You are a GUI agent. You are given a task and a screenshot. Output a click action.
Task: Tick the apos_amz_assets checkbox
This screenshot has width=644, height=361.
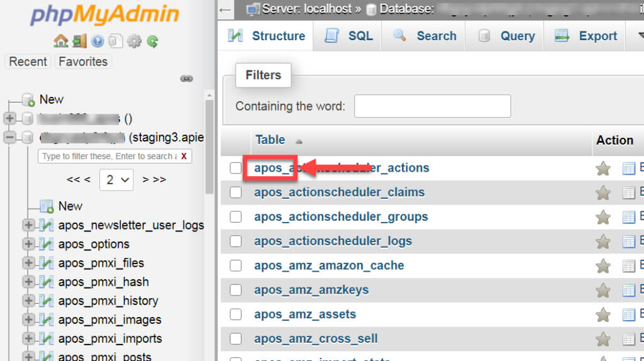(x=236, y=314)
